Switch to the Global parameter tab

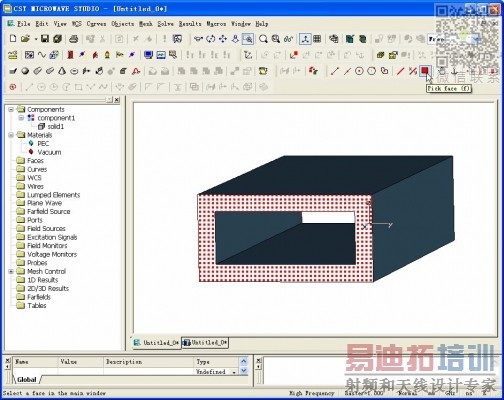click(27, 380)
